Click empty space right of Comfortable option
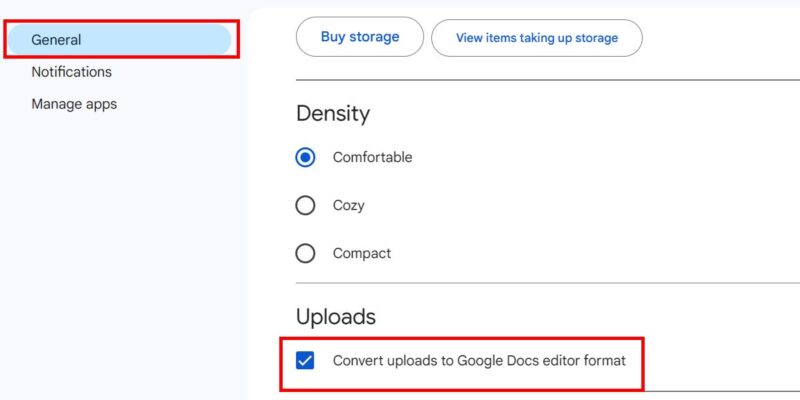Screen dimensions: 800x400 (x=600, y=157)
